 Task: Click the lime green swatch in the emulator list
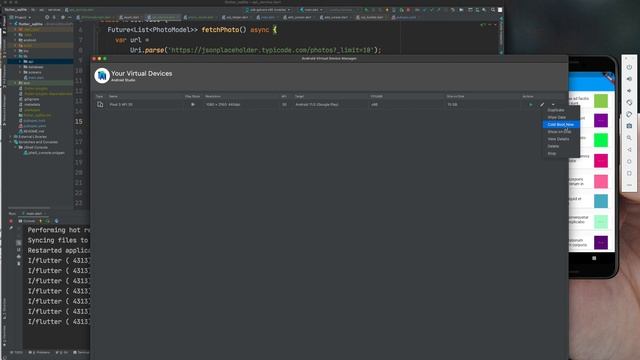pyautogui.click(x=601, y=100)
